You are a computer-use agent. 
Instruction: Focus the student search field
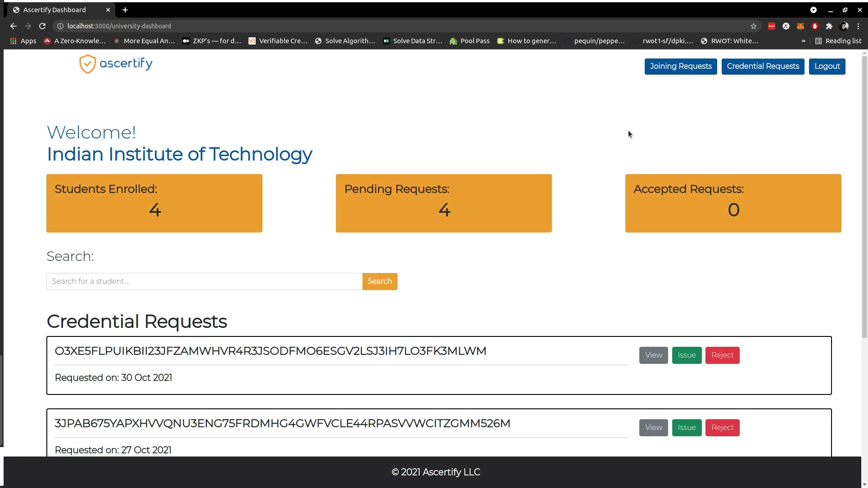click(204, 282)
